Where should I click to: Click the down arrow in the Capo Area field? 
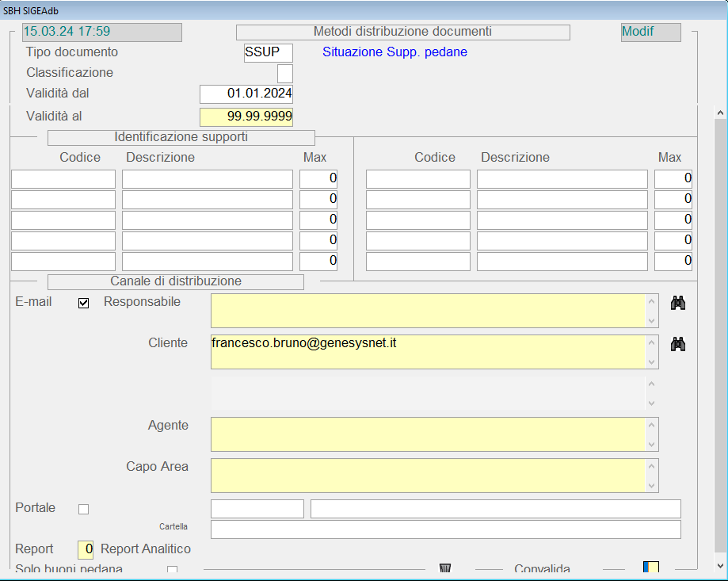652,485
